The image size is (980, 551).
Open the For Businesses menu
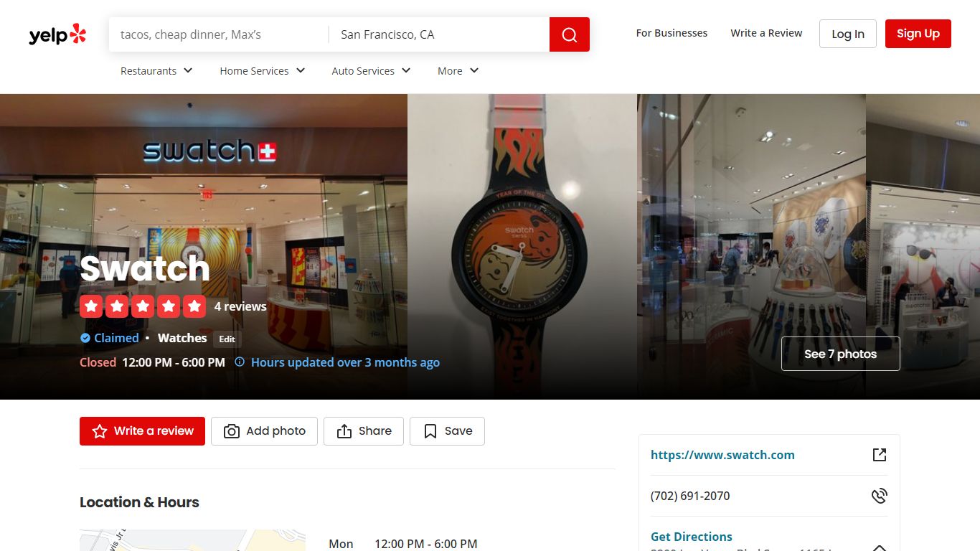pos(672,33)
